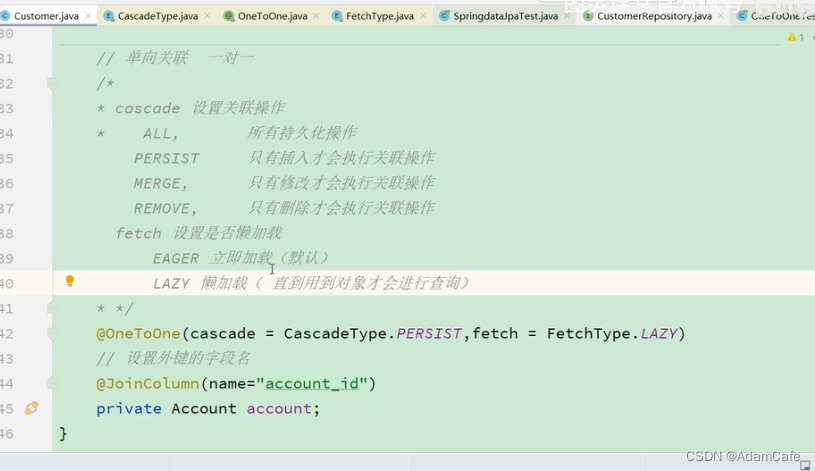The width and height of the screenshot is (815, 471).
Task: Click the yellow lightbulb intention icon
Action: (70, 281)
